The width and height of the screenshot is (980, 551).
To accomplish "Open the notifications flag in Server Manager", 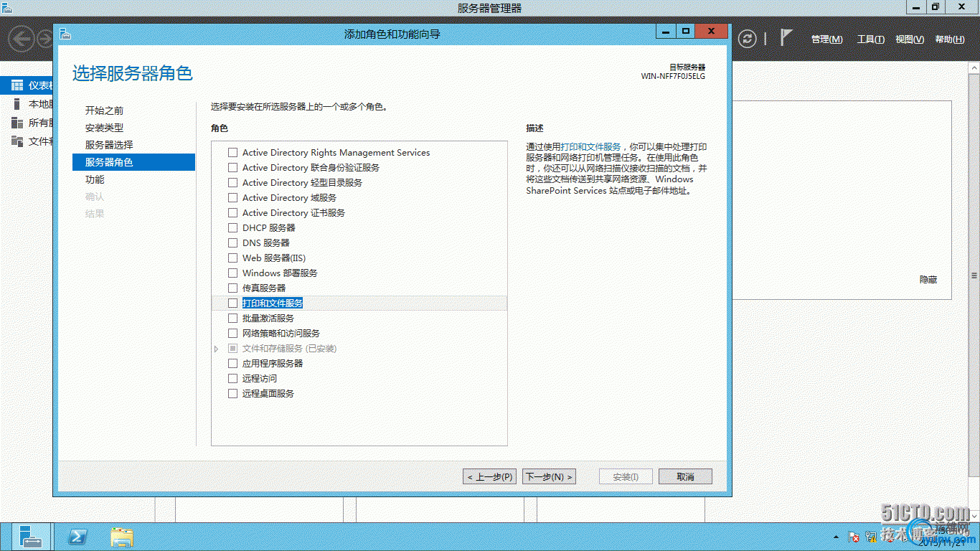I will pos(786,38).
